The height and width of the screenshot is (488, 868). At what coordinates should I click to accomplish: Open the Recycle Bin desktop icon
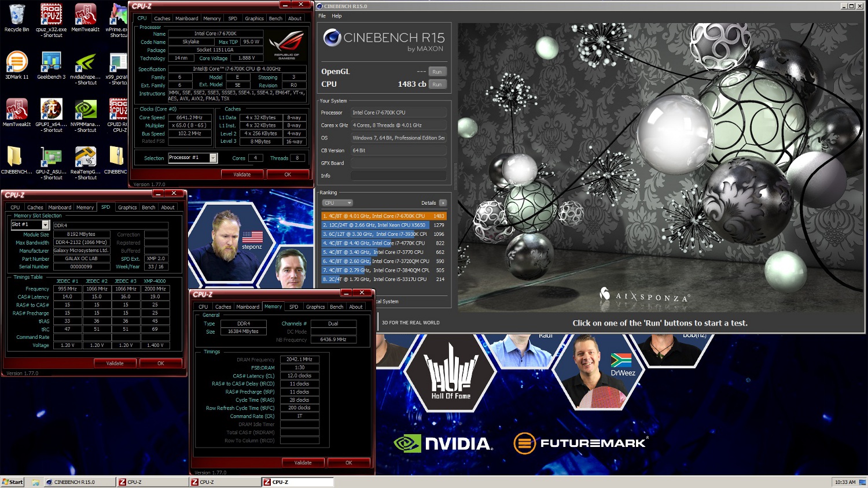17,14
